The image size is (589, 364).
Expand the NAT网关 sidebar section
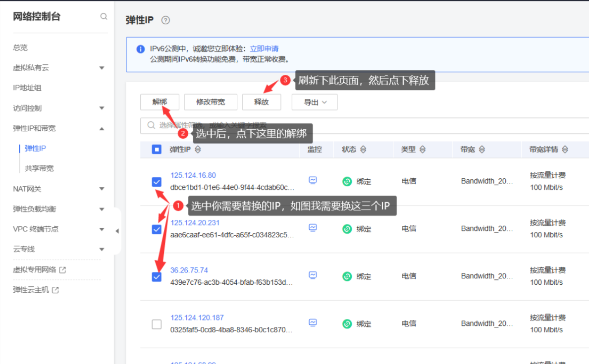point(102,189)
